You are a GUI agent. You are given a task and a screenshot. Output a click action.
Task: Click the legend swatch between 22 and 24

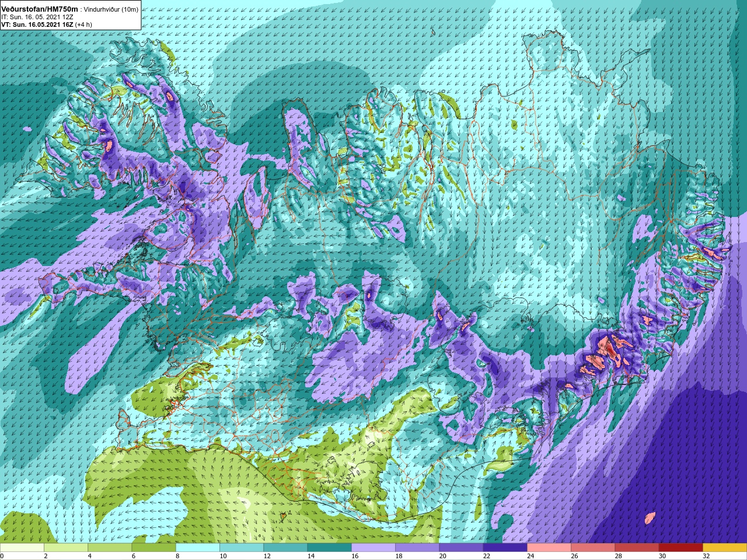[505, 548]
